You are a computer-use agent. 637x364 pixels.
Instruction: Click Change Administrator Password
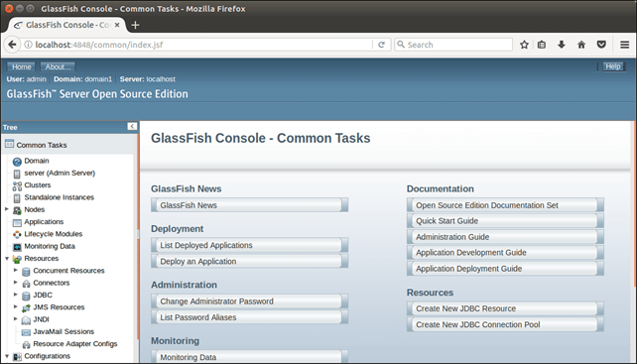(x=249, y=302)
